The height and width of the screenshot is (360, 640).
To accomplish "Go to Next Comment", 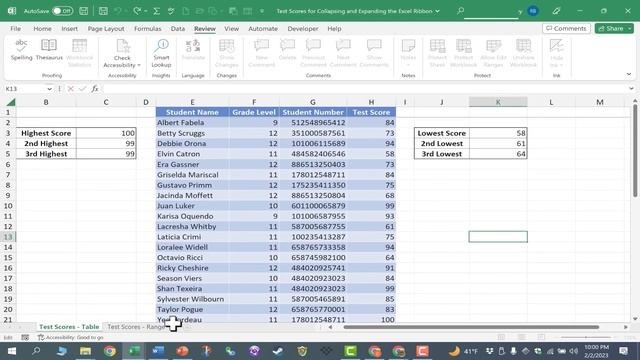I will [343, 53].
